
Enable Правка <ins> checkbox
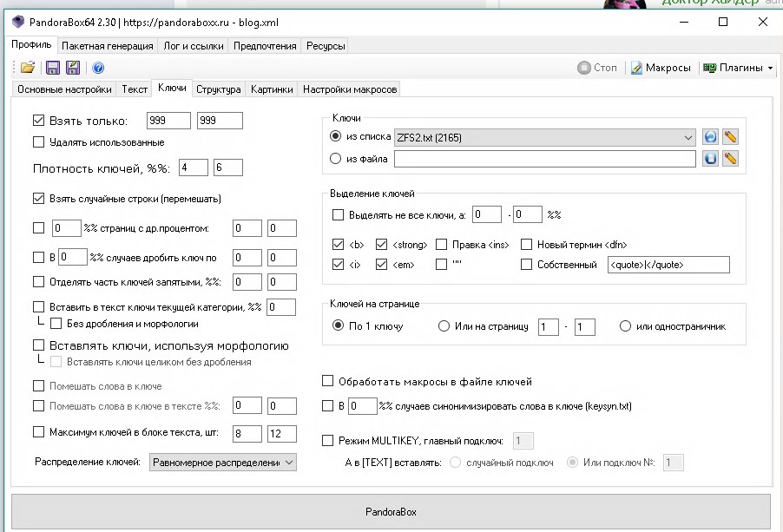point(442,244)
